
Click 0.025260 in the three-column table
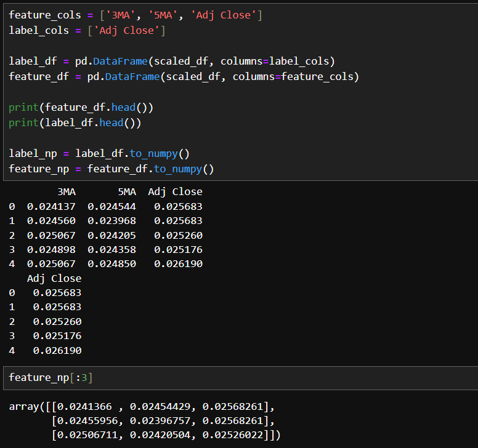(178, 236)
